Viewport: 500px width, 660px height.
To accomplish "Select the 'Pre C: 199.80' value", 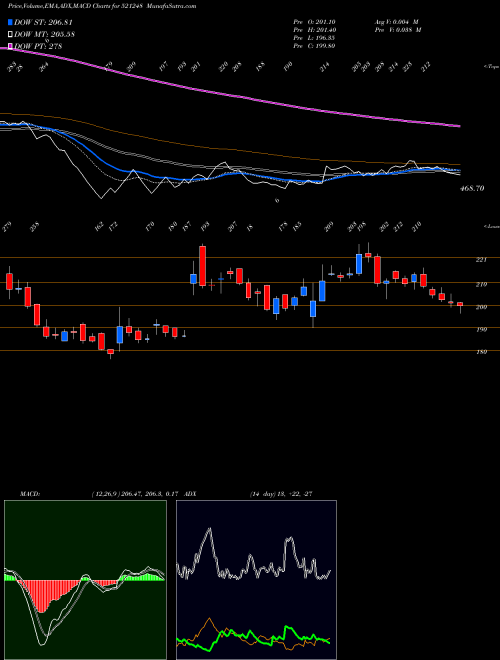I will coord(314,46).
